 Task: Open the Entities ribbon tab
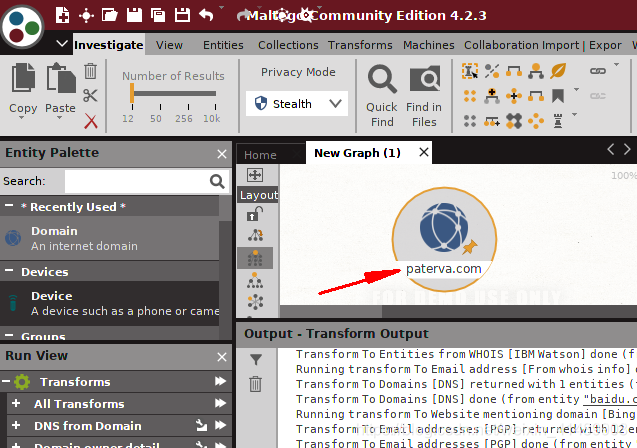[x=223, y=45]
